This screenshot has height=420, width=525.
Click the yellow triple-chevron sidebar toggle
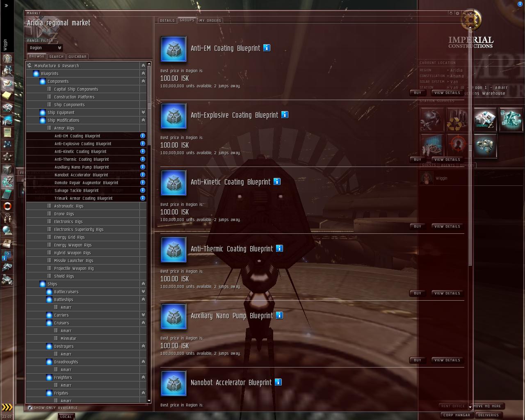pos(7,407)
